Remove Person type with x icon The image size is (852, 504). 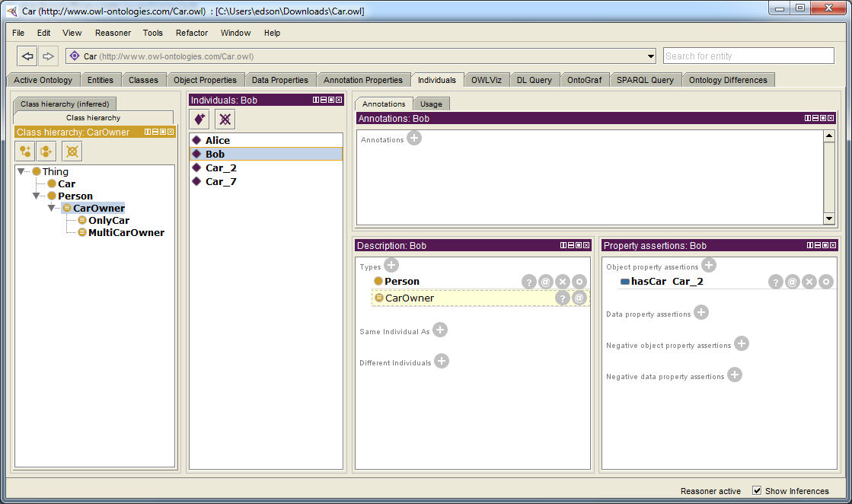pyautogui.click(x=563, y=282)
